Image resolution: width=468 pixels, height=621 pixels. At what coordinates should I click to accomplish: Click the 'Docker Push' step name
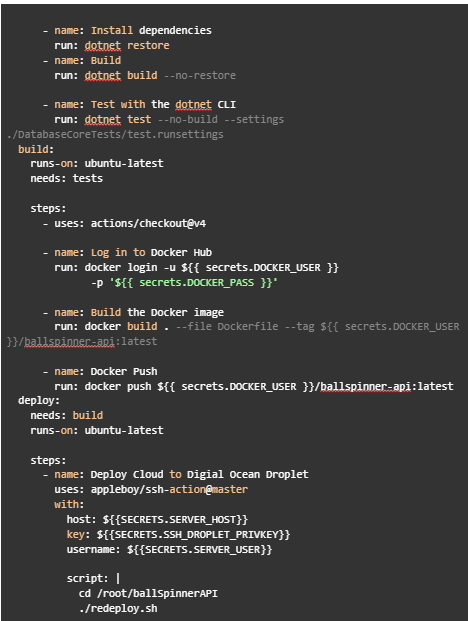pos(124,371)
